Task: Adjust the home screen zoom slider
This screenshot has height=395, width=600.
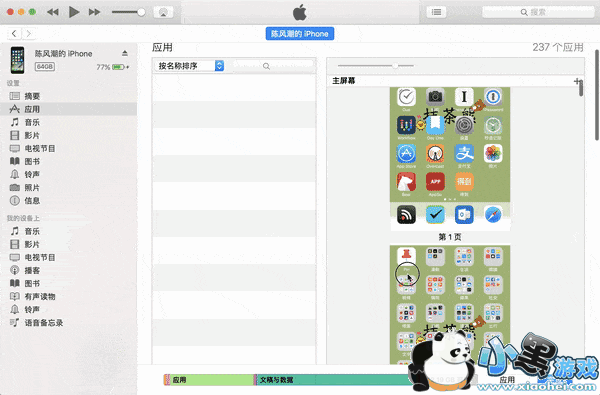Action: tap(376, 66)
